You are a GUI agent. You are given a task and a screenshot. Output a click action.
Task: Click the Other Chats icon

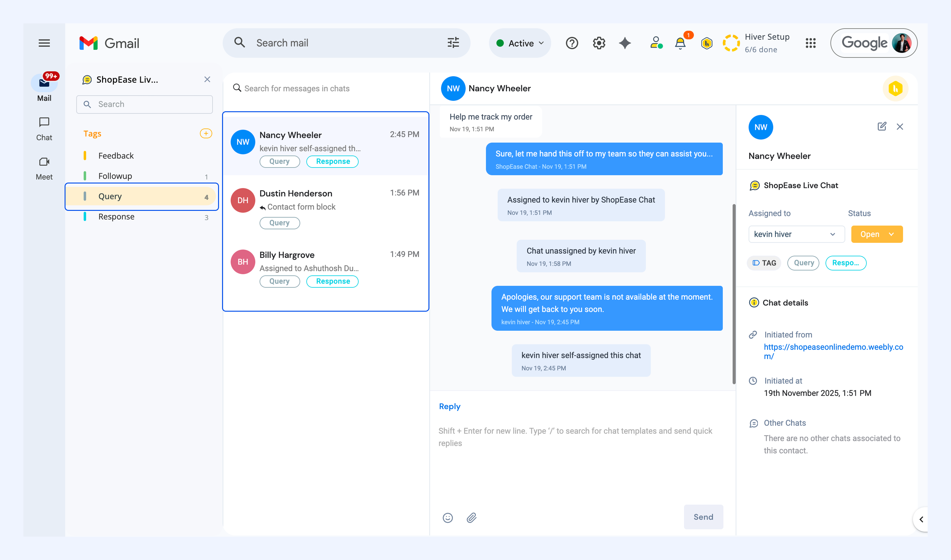coord(754,423)
